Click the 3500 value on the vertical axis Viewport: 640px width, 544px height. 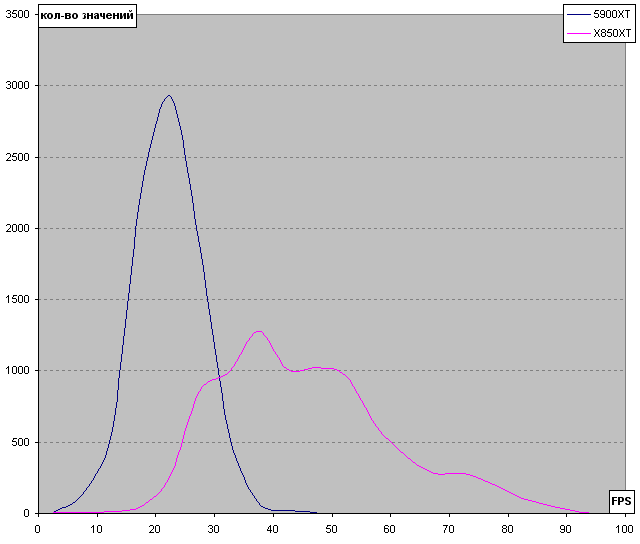click(x=18, y=14)
